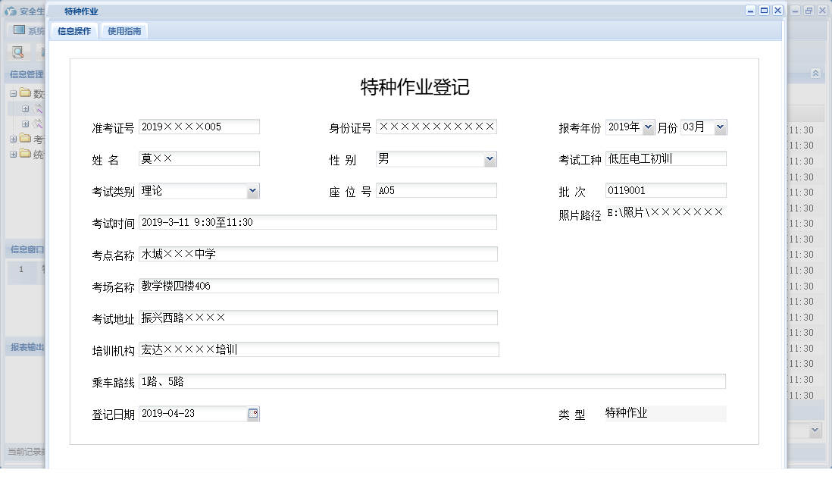Click the yellow folder icon for 数据 node
This screenshot has height=504, width=832.
tap(25, 92)
